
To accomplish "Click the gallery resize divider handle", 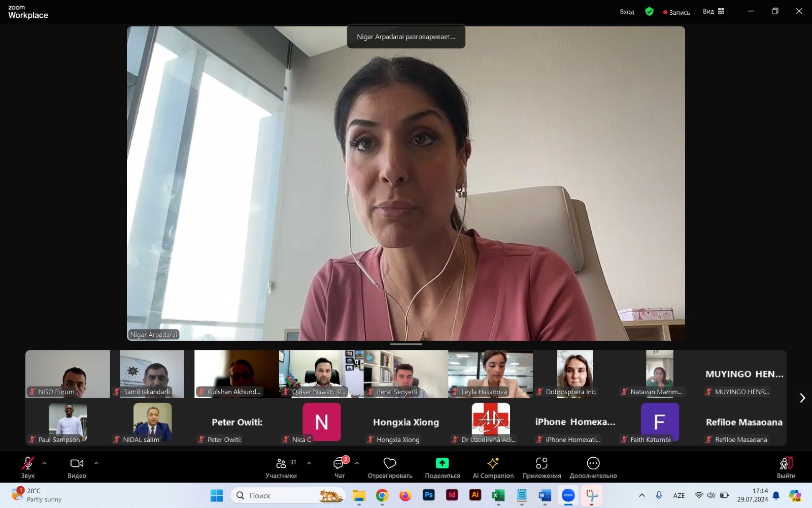I will point(406,344).
